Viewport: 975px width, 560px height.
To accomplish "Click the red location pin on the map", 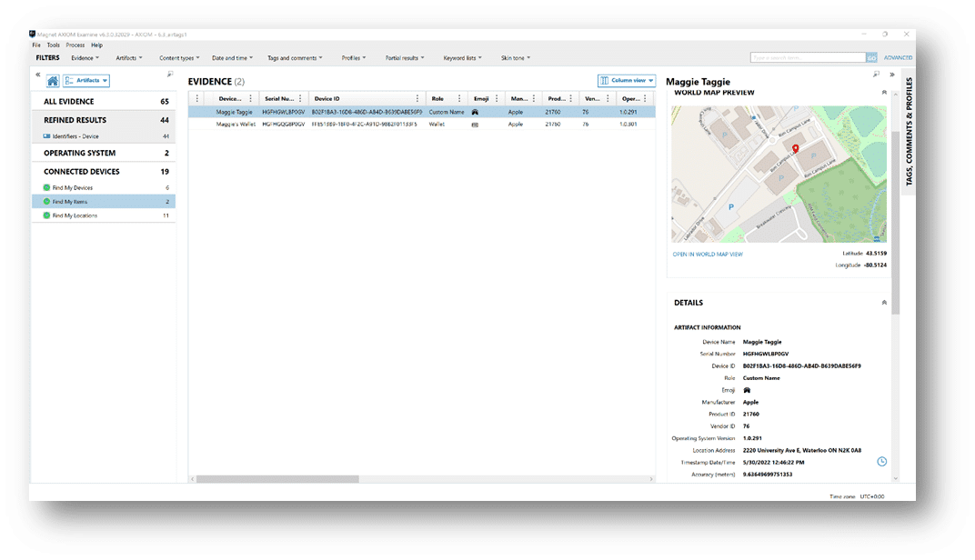I will pyautogui.click(x=795, y=148).
